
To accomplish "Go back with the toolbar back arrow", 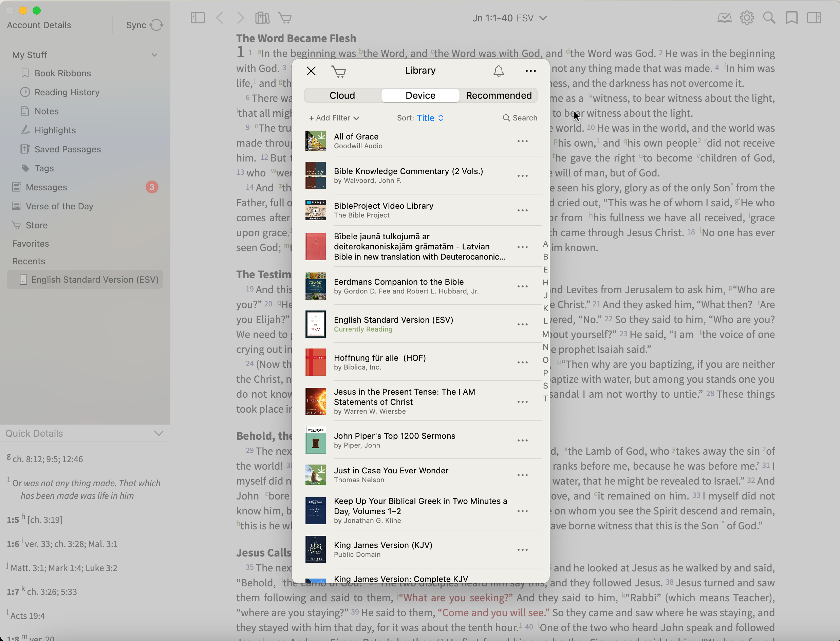I will [220, 18].
